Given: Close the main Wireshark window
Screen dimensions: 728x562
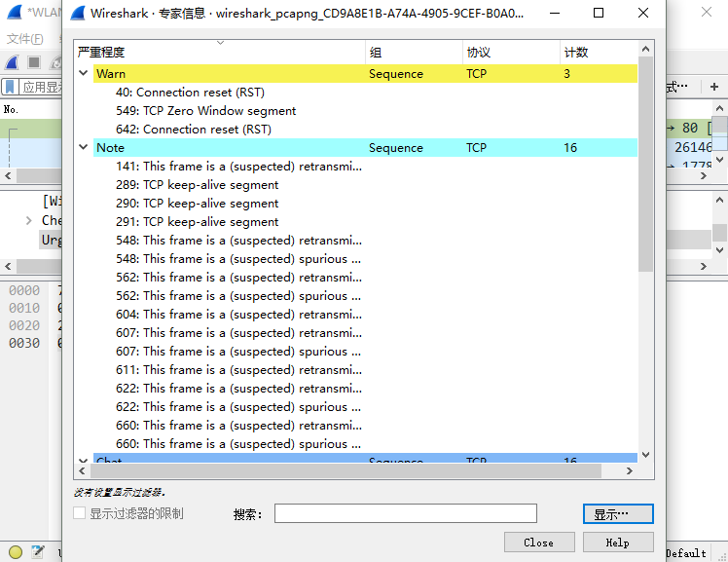Looking at the screenshot, I should point(707,12).
